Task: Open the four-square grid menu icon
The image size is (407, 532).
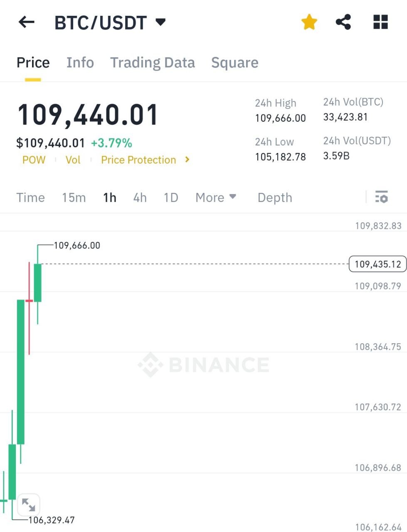Action: (x=380, y=22)
